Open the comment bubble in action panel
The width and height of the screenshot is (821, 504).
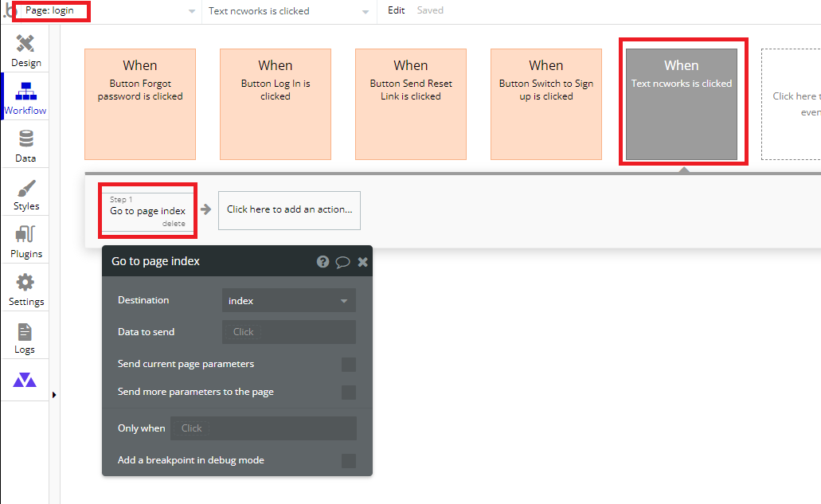(342, 262)
